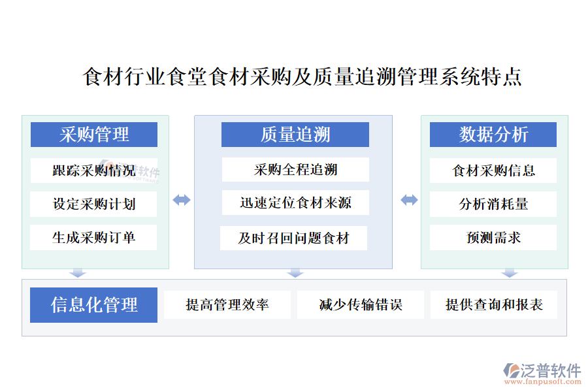This screenshot has height=392, width=588.
Task: Select the 迅速定位食材来源 box
Action: (x=295, y=203)
